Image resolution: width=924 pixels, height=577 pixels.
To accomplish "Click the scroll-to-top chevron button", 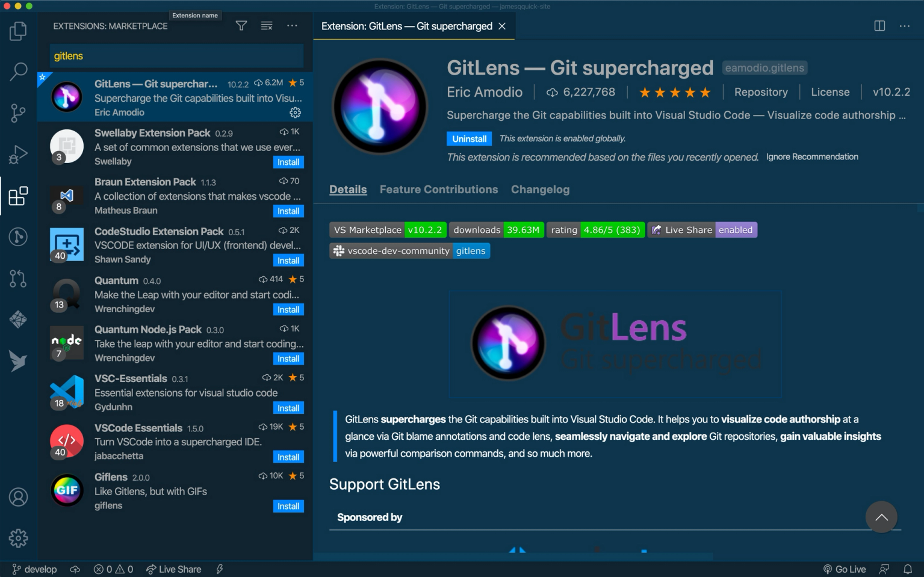I will (x=881, y=517).
